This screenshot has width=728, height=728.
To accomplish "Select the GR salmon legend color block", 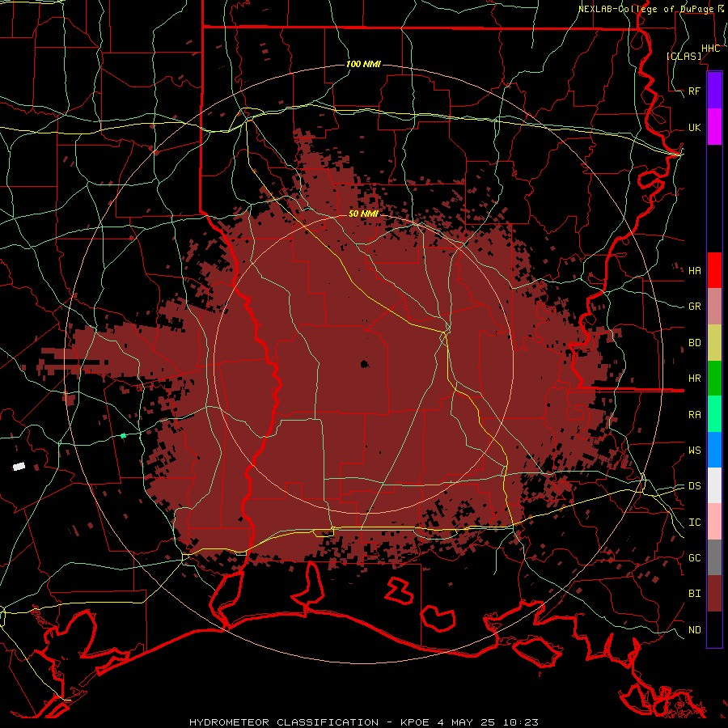I will 714,307.
